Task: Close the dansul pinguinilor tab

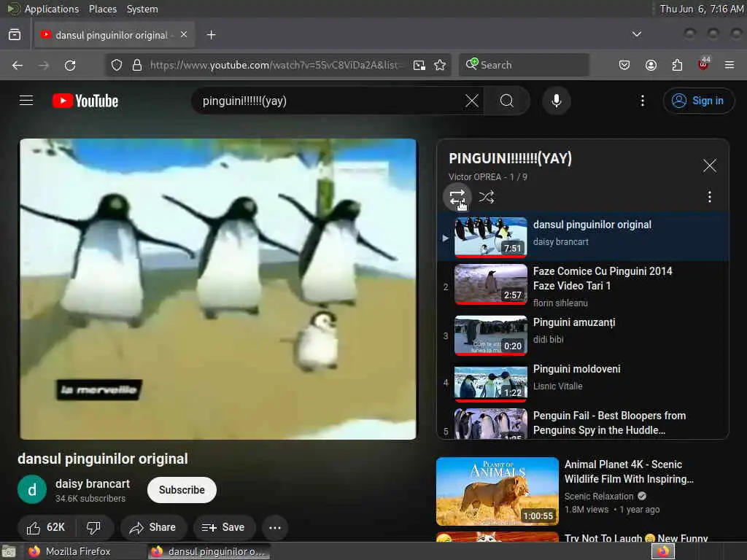Action: 184,35
